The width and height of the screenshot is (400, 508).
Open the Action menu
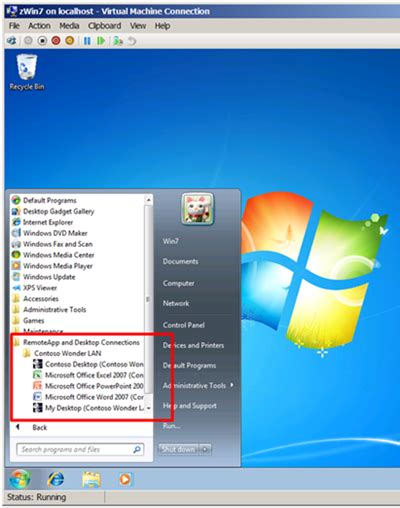tap(39, 26)
